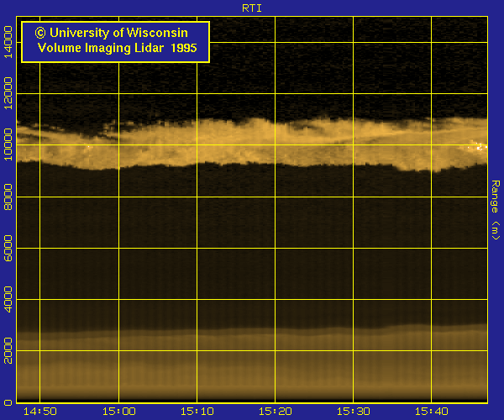Screen dimensions: 504x420
Task: Click the University of Wisconsin copyright text
Action: coord(111,33)
